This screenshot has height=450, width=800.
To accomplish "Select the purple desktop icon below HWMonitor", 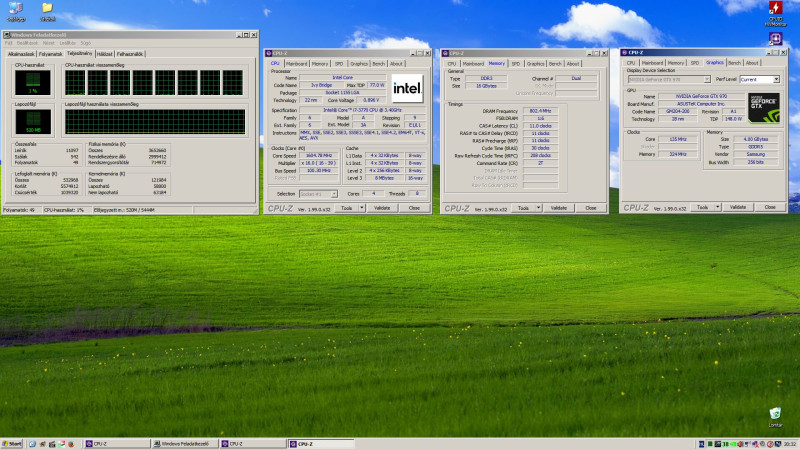I will click(x=776, y=38).
